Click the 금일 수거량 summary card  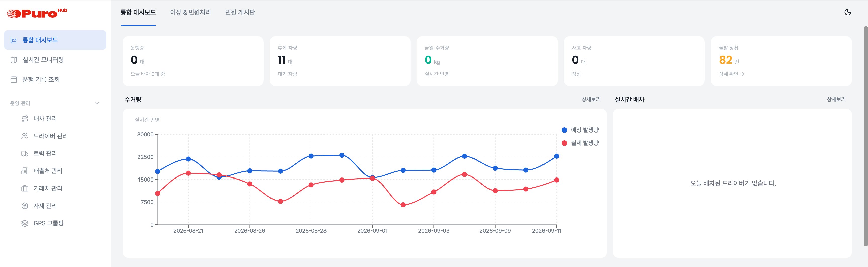487,61
